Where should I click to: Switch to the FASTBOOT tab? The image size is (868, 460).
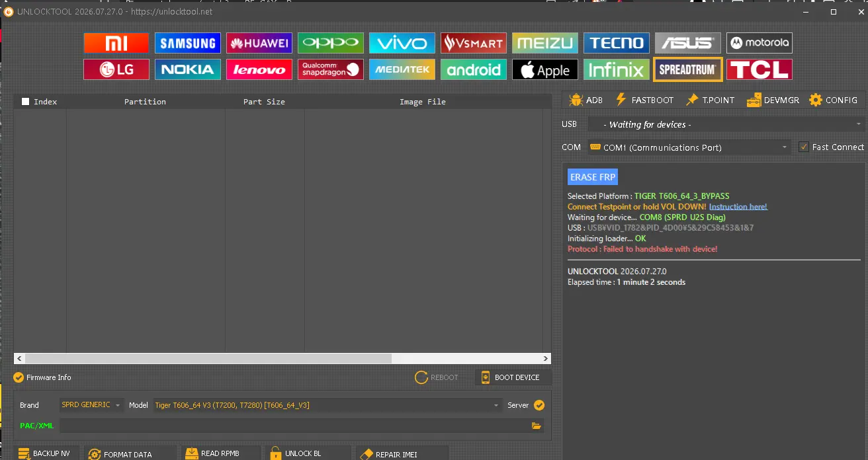pos(644,100)
